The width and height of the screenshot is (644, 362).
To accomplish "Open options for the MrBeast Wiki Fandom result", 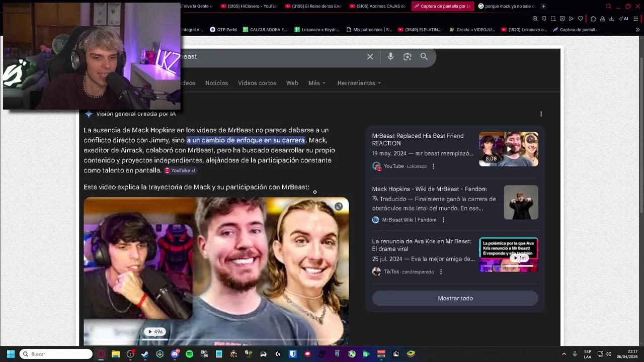I will click(x=443, y=220).
